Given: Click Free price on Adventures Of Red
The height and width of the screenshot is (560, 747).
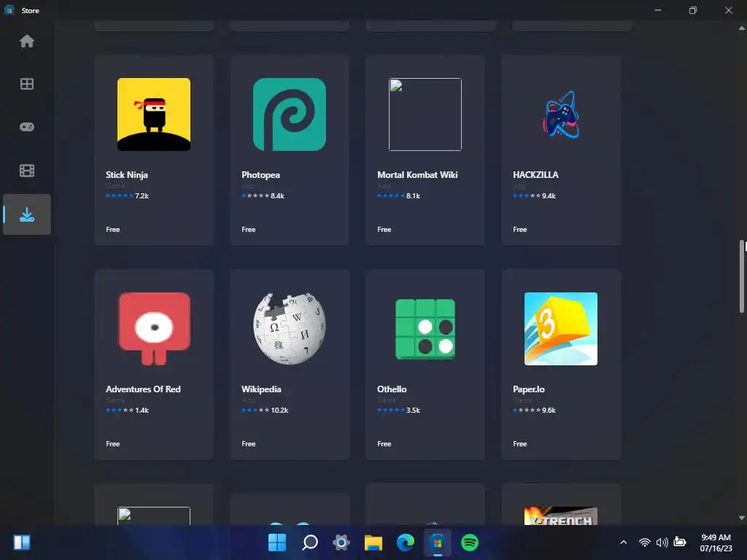Looking at the screenshot, I should pyautogui.click(x=113, y=444).
